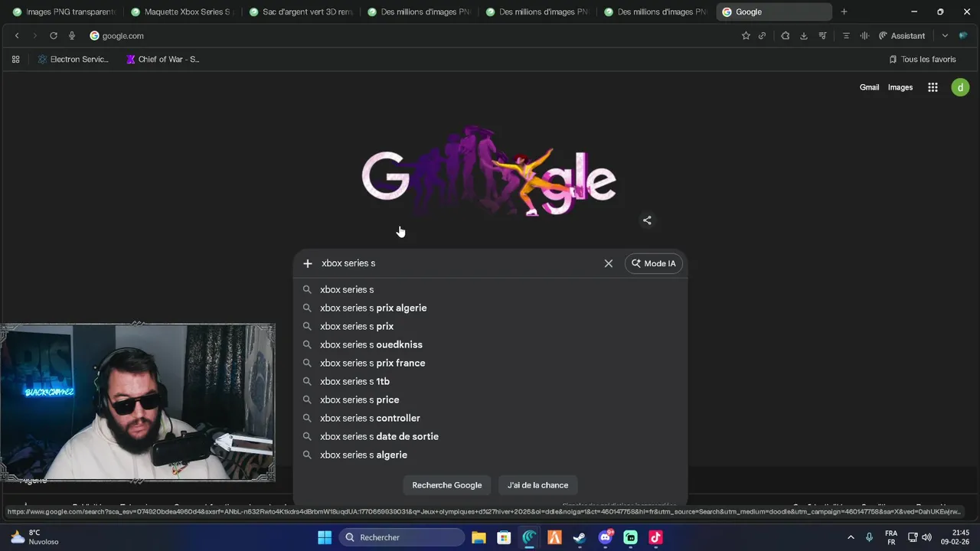Focus the search field containing xbox series s

459,263
